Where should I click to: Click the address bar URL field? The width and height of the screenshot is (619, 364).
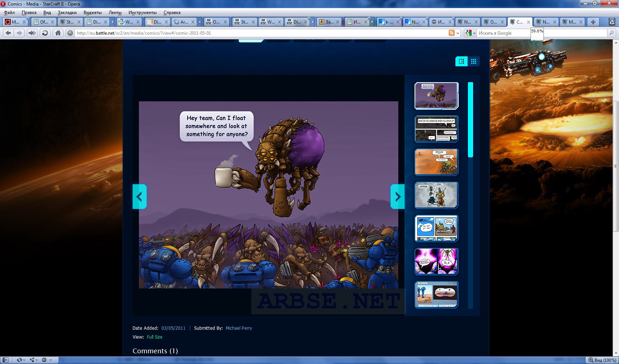point(261,33)
